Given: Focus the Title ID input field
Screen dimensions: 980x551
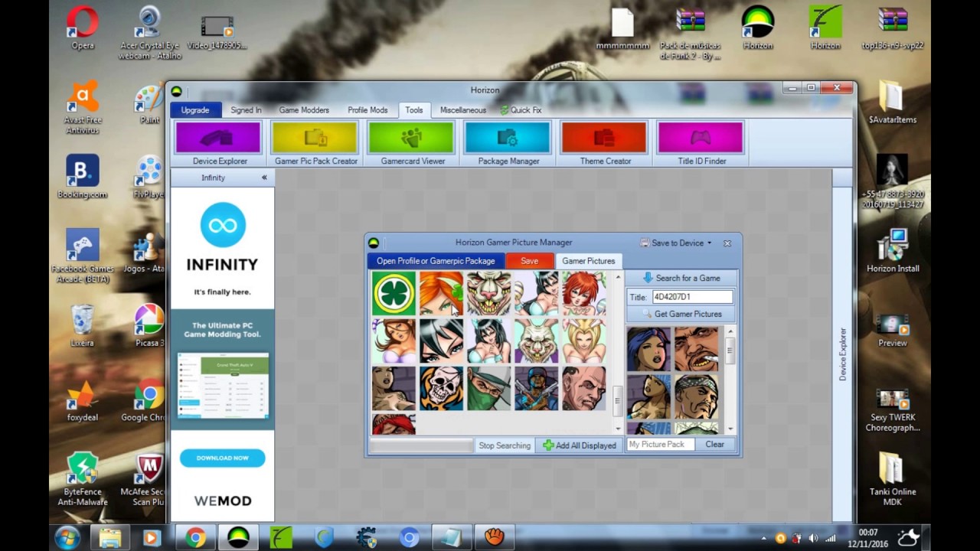Looking at the screenshot, I should 692,297.
